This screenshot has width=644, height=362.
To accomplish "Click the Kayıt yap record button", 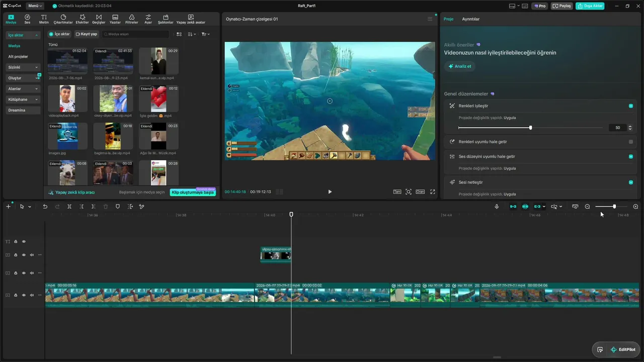I will click(87, 34).
